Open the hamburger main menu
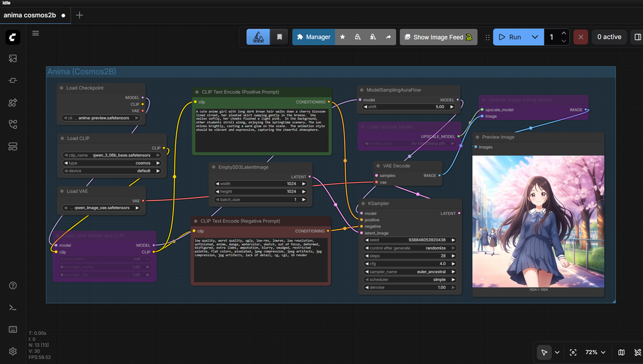This screenshot has width=643, height=364. pyautogui.click(x=36, y=33)
